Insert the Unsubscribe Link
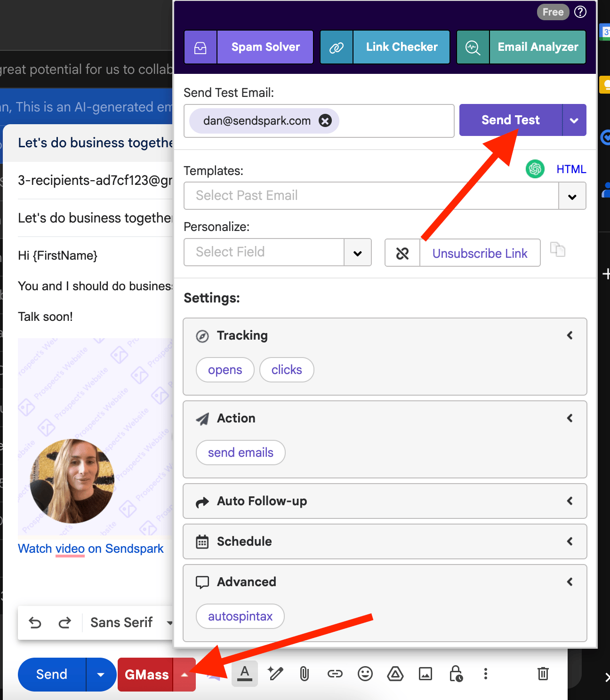The width and height of the screenshot is (610, 700). click(x=480, y=253)
